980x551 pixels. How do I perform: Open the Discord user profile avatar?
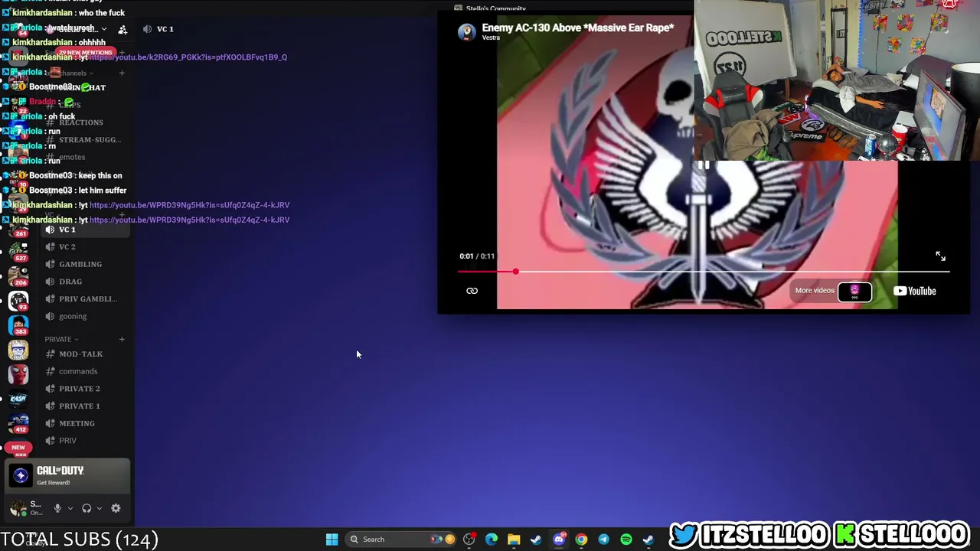(x=18, y=508)
